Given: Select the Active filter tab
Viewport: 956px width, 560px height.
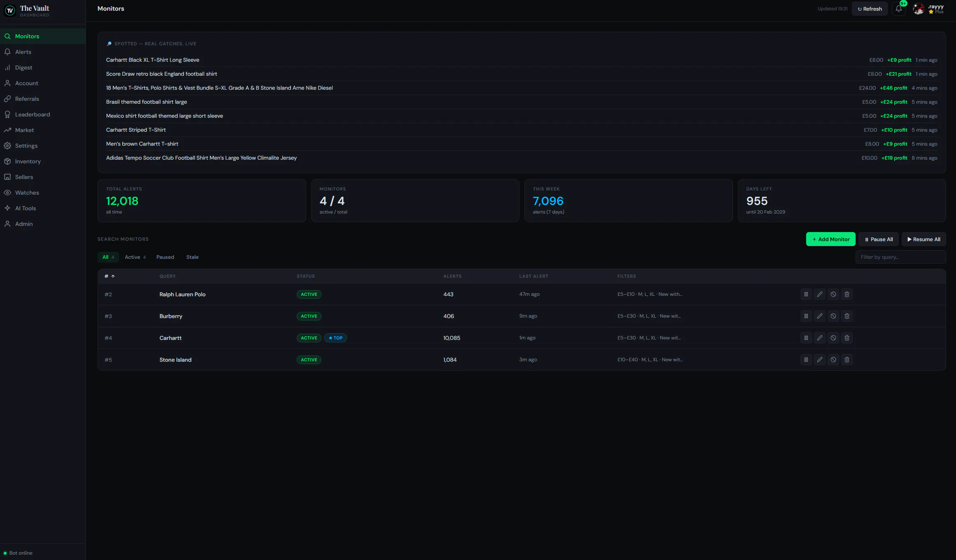Looking at the screenshot, I should pyautogui.click(x=135, y=257).
